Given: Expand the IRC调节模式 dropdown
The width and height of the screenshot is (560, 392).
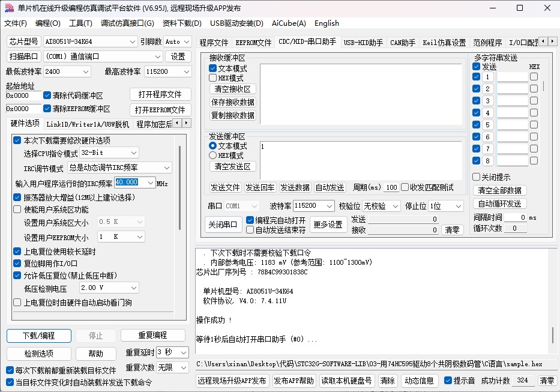Looking at the screenshot, I should coord(167,167).
